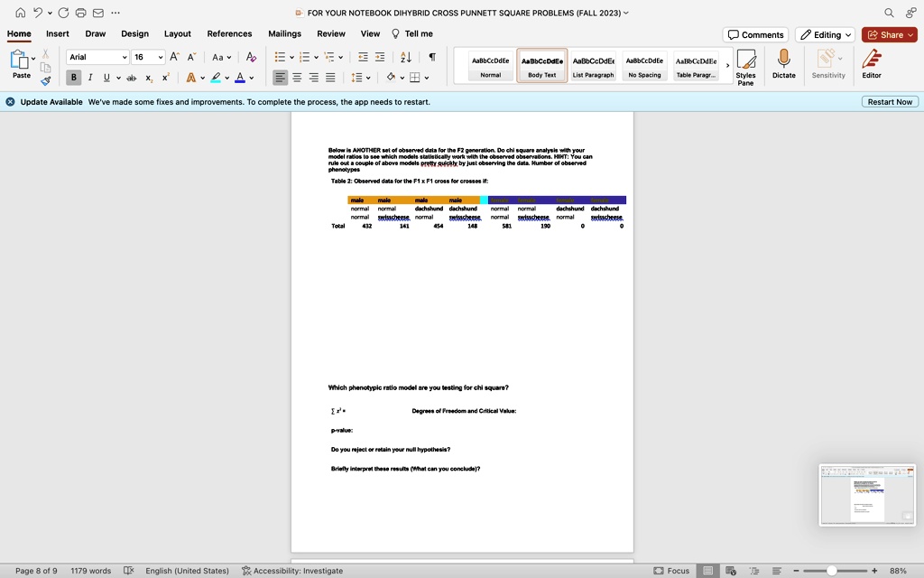Toggle paragraph marks display

432,56
